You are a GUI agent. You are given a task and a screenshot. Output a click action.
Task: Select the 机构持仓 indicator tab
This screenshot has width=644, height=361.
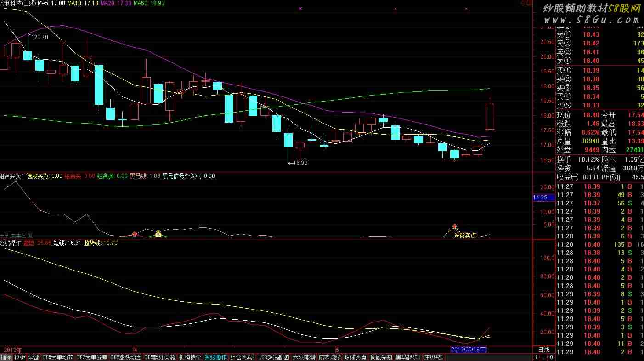tap(190, 357)
